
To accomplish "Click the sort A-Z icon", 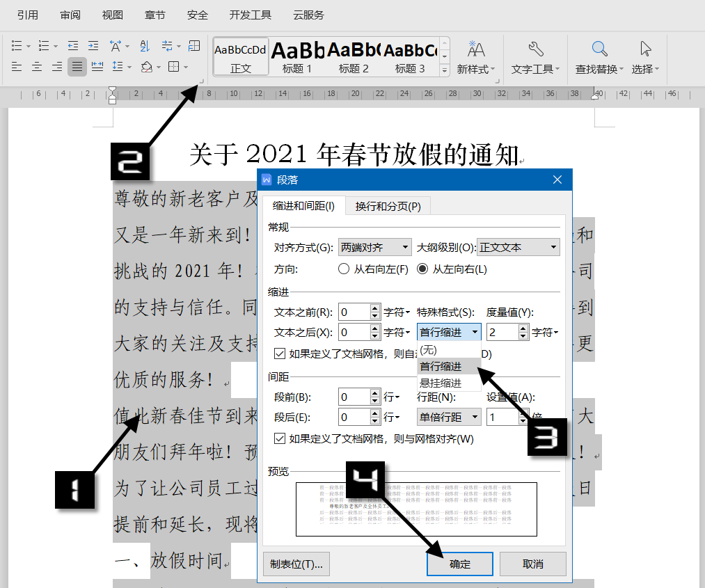I will tap(144, 46).
